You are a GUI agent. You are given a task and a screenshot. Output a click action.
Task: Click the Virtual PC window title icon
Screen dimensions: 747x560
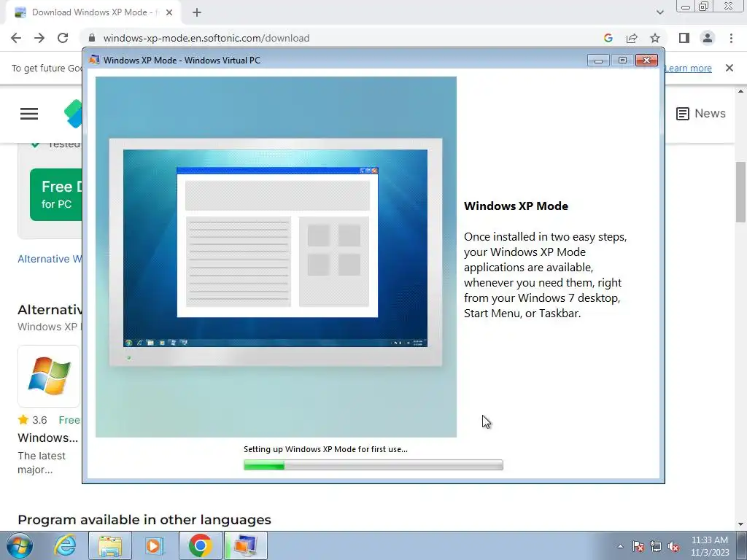click(94, 60)
